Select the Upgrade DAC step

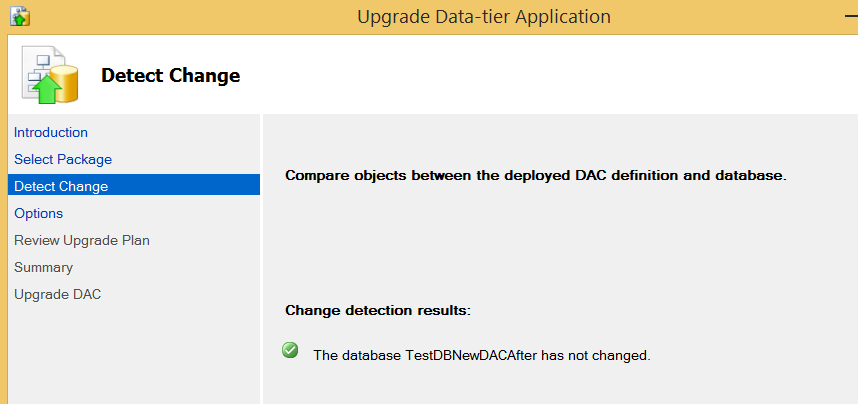pyautogui.click(x=57, y=294)
